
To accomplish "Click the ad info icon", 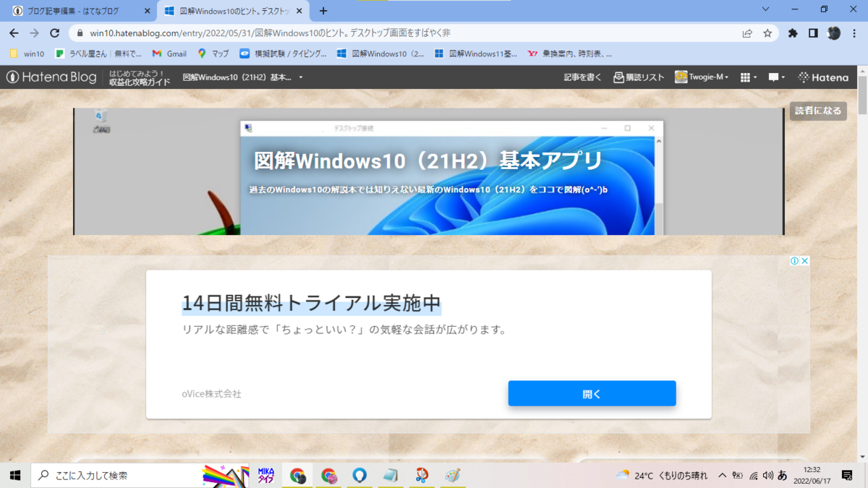I will 794,261.
